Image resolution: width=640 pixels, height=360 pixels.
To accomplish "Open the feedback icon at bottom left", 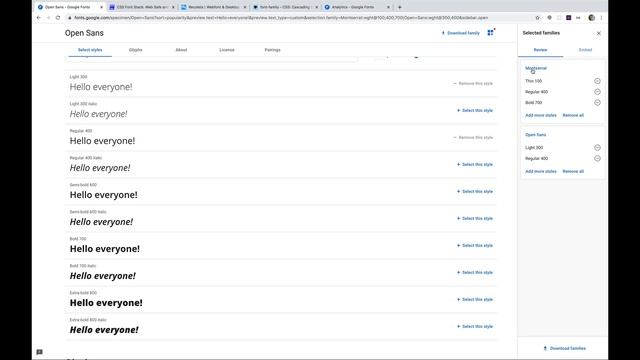I will tap(39, 352).
